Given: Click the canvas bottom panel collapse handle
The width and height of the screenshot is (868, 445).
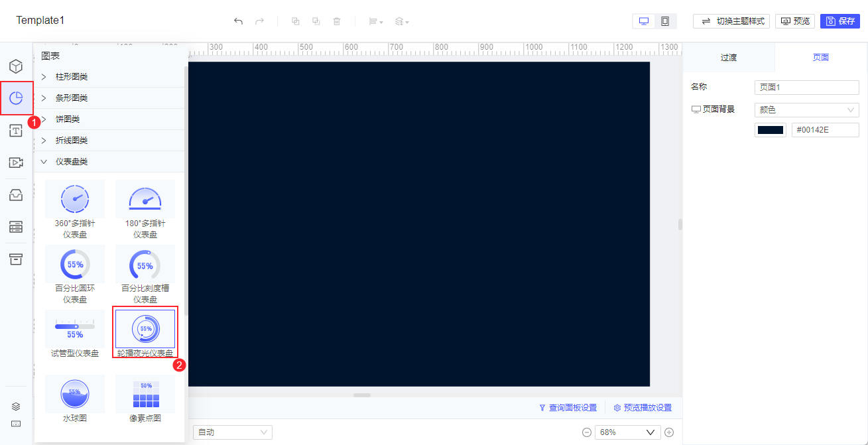Looking at the screenshot, I should click(362, 395).
